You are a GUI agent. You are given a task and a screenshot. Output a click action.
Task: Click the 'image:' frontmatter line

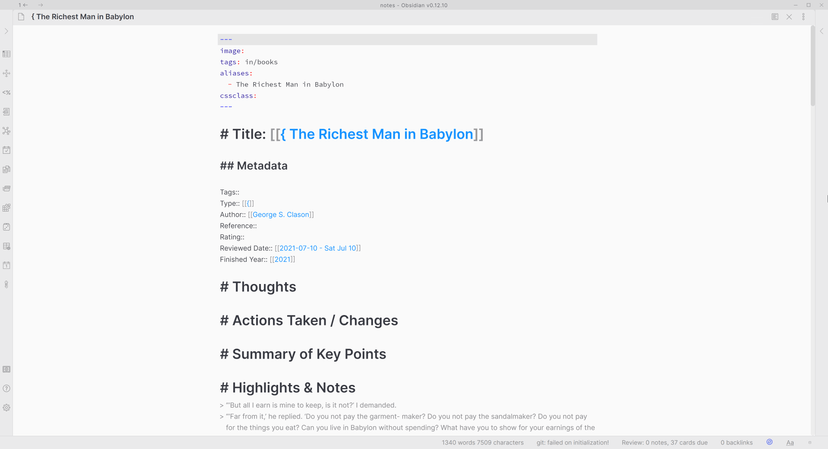(x=232, y=51)
